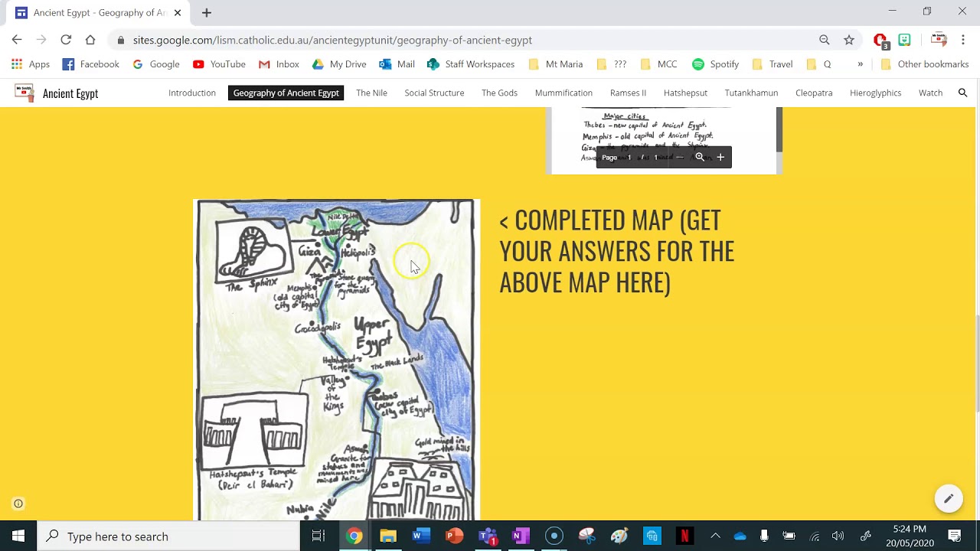Open the Ramses II page

[628, 93]
